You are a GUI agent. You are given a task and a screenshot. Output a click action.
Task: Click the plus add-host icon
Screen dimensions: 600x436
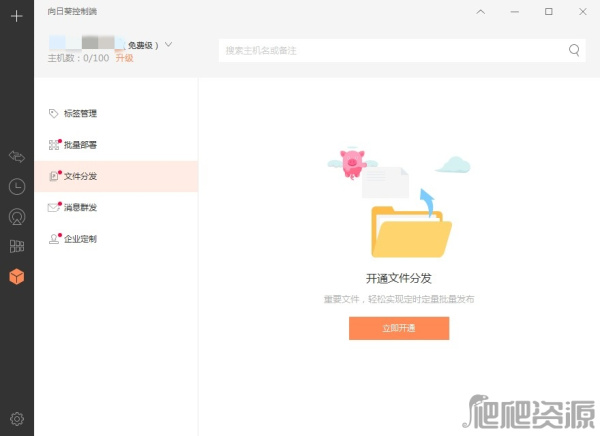coord(16,16)
